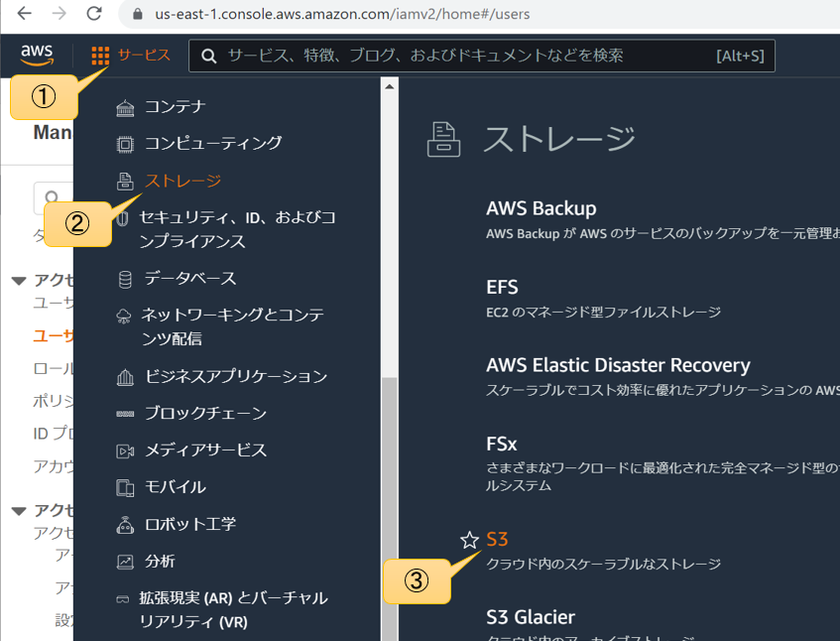
Task: Select メディアサービス category
Action: (205, 450)
